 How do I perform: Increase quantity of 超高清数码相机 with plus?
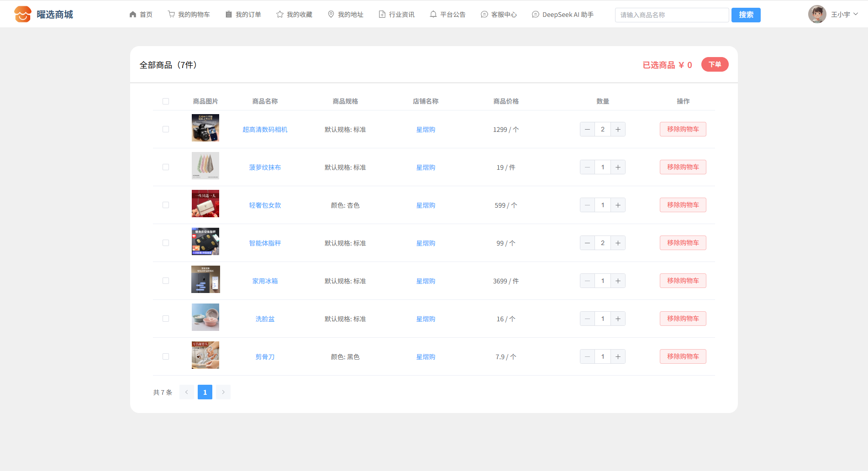618,130
